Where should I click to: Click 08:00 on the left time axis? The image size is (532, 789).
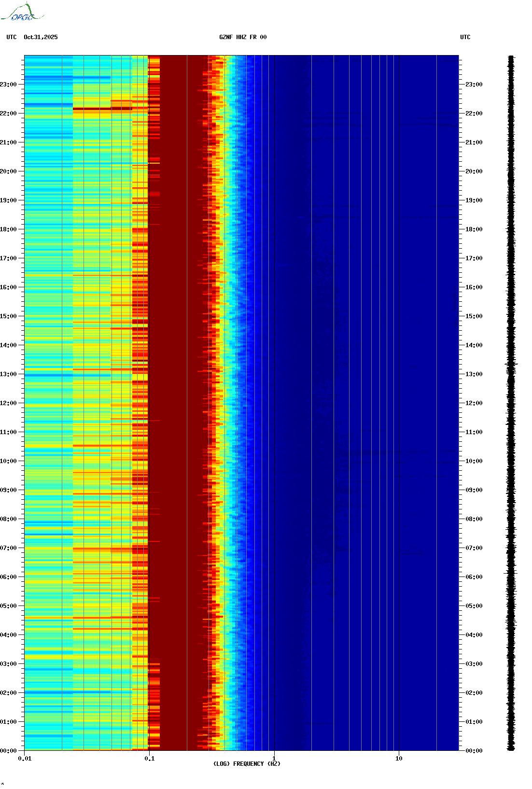[x=8, y=519]
